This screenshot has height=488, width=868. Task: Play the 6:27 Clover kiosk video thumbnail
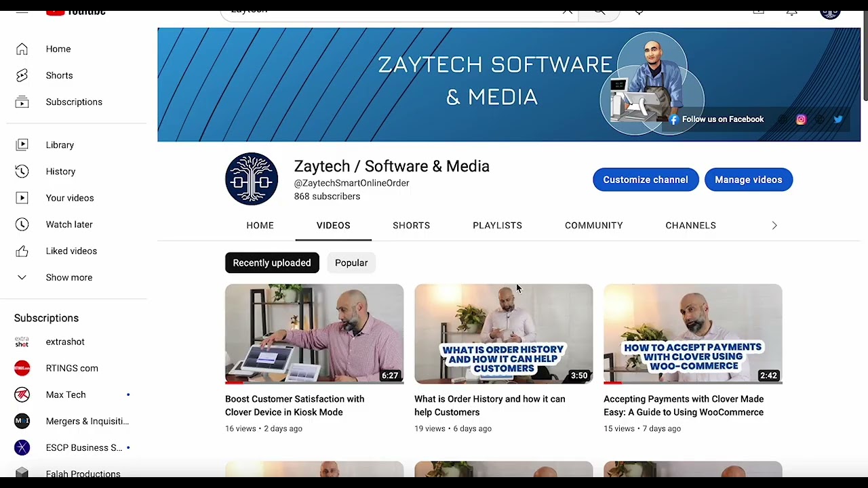pyautogui.click(x=314, y=334)
